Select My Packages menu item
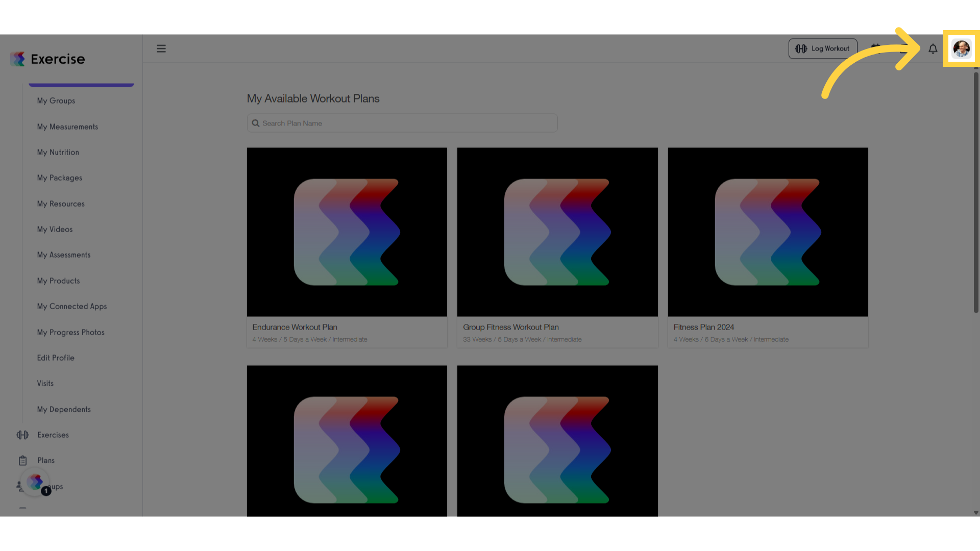The height and width of the screenshot is (551, 980). [x=60, y=178]
